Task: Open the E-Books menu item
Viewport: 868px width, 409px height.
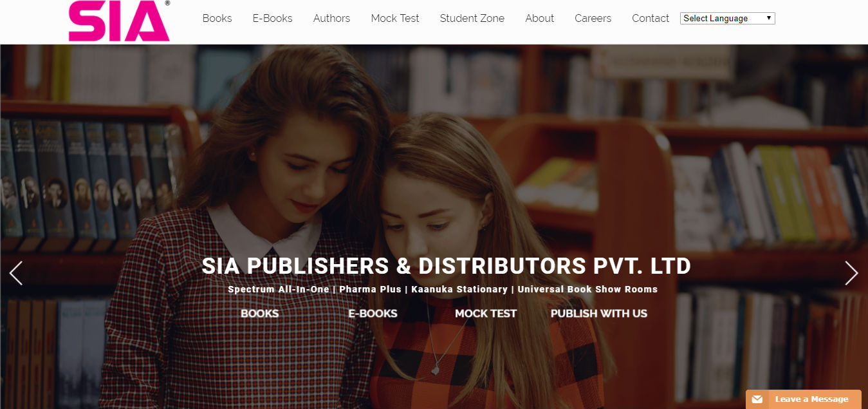Action: 272,18
